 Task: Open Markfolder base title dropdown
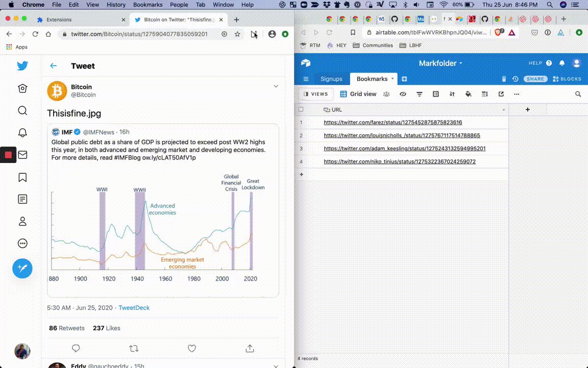pyautogui.click(x=440, y=63)
